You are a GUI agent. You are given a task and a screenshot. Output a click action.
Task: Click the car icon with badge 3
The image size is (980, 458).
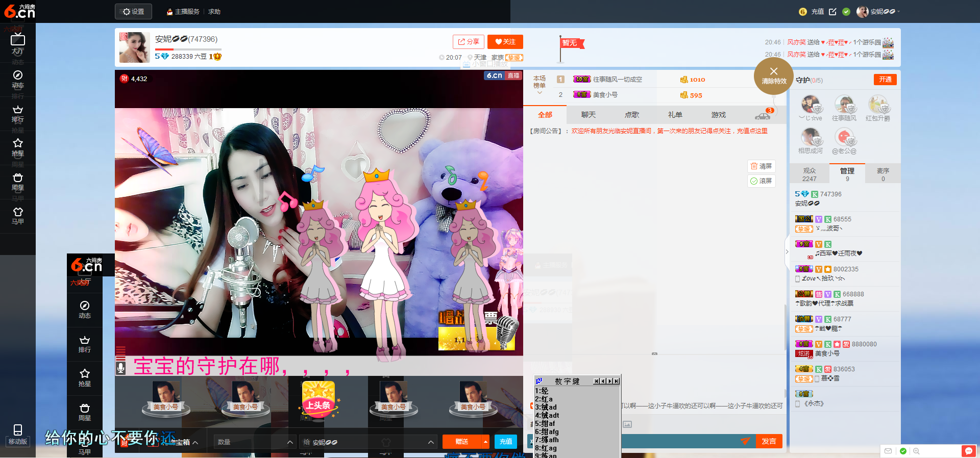[x=764, y=115]
